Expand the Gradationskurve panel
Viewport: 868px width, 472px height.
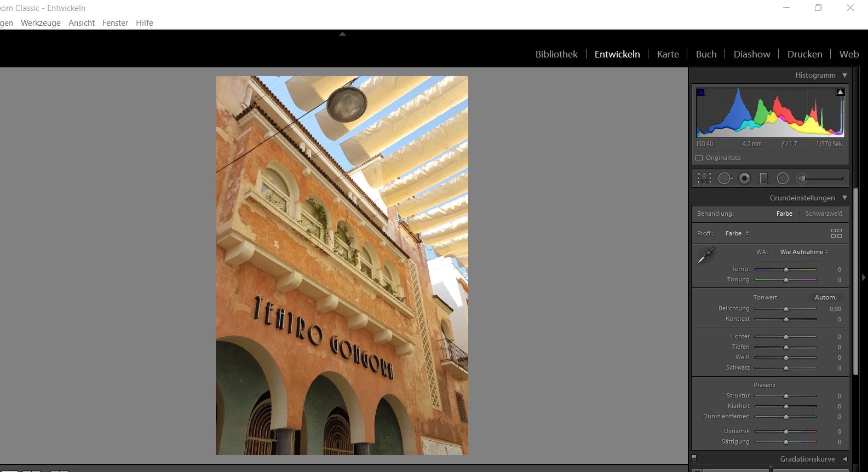click(x=844, y=459)
